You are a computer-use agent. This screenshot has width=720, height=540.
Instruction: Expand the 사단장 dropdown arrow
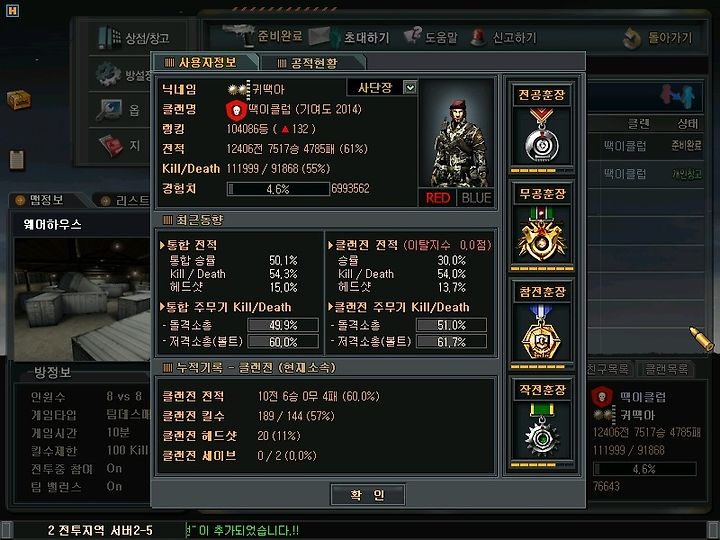[410, 87]
